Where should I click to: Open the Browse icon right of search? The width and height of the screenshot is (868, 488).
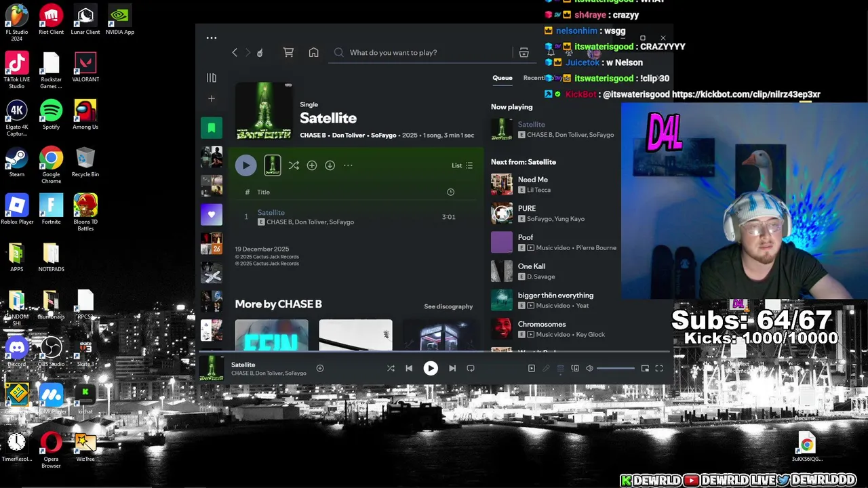tap(524, 52)
